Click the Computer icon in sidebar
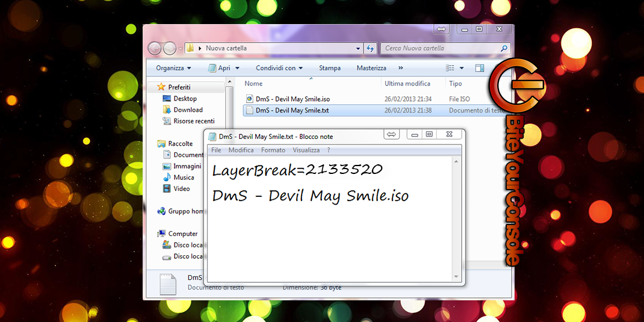 161,234
